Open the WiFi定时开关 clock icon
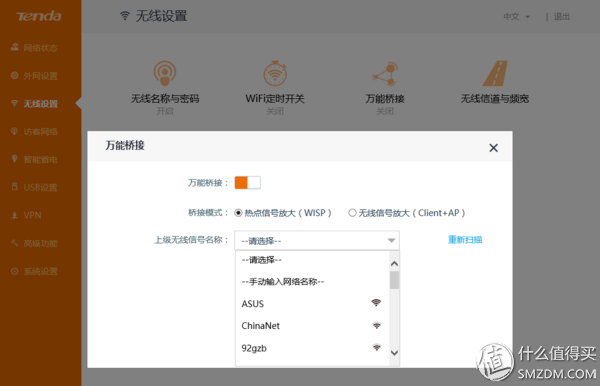600x386 pixels. (x=275, y=73)
